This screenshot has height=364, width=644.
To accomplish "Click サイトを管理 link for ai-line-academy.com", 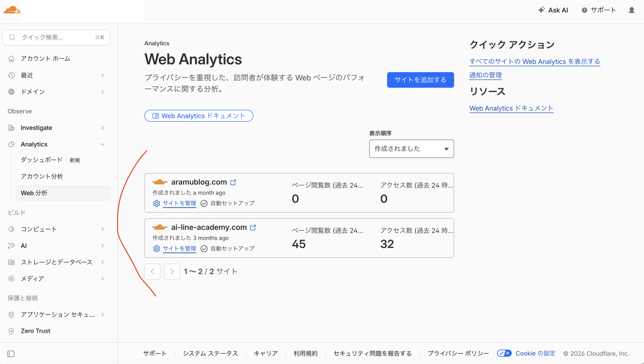I will [x=180, y=248].
